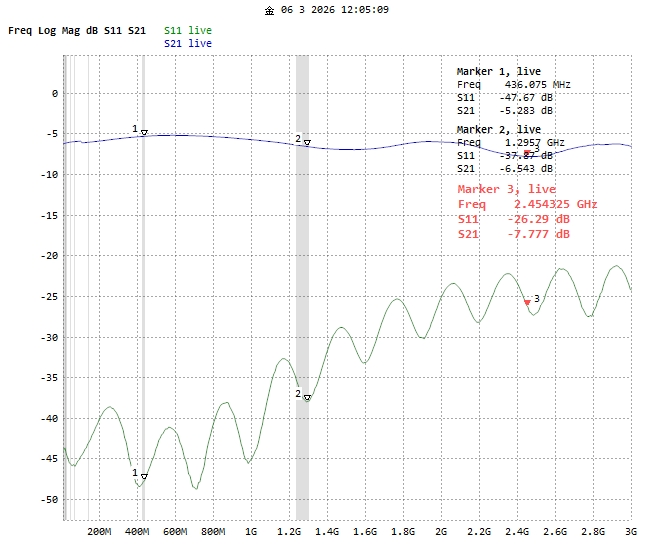Select the Marker 2, live readout header
The width and height of the screenshot is (654, 556).
pos(498,130)
